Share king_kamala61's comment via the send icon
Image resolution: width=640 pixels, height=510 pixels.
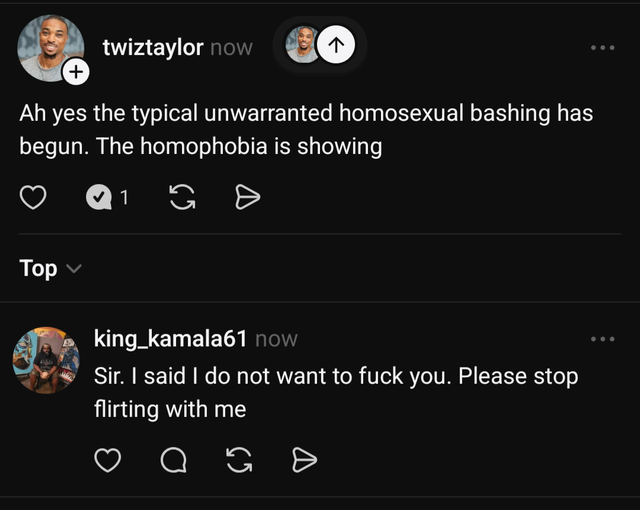click(303, 459)
